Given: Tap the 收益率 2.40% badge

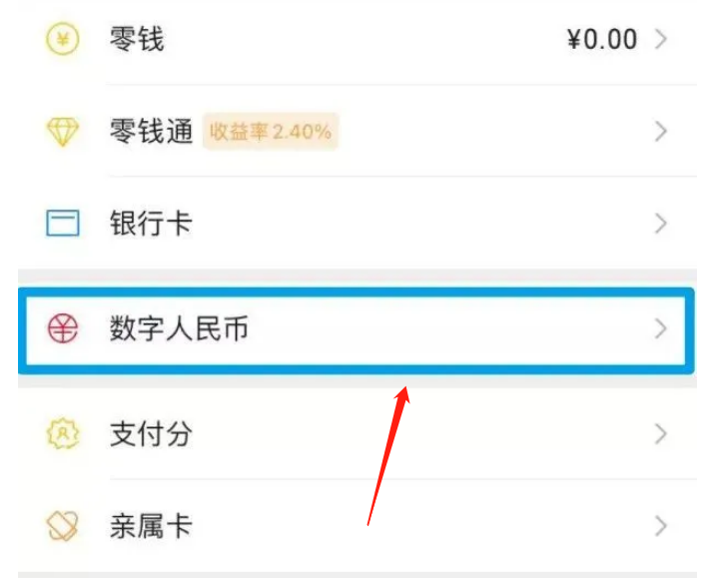Looking at the screenshot, I should tap(271, 132).
